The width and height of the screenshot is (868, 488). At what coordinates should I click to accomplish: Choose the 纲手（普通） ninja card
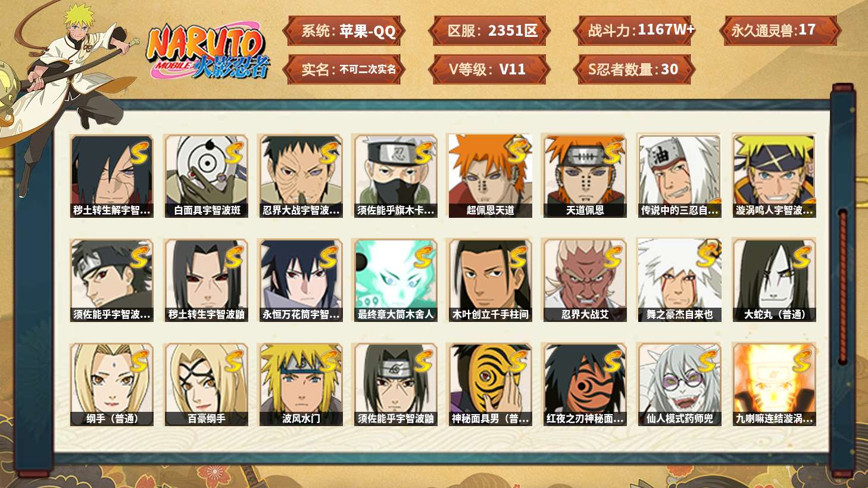(112, 384)
